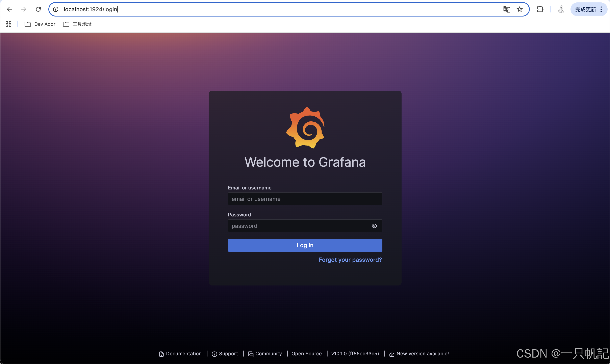Open the Forgot your password link
Viewport: 610px width, 364px height.
(350, 260)
